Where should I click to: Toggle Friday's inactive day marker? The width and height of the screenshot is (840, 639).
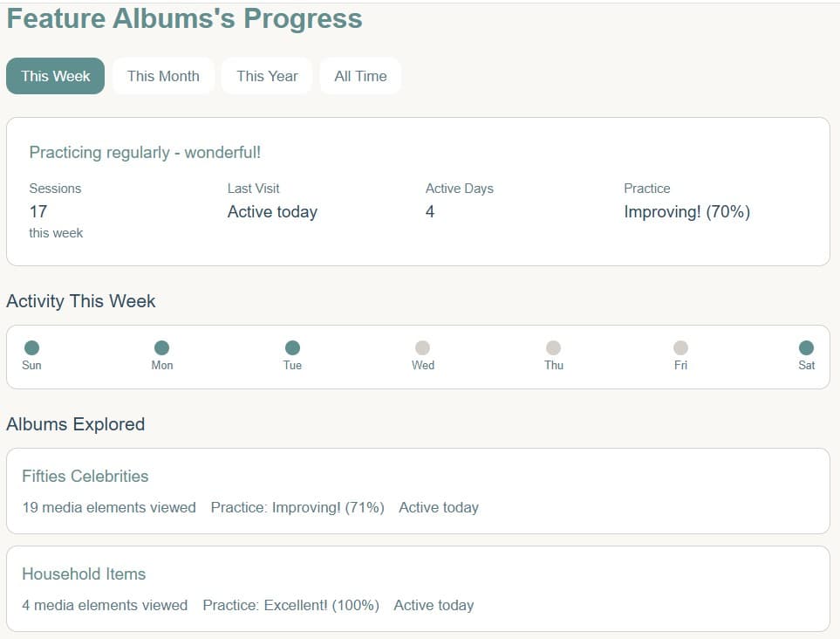680,345
